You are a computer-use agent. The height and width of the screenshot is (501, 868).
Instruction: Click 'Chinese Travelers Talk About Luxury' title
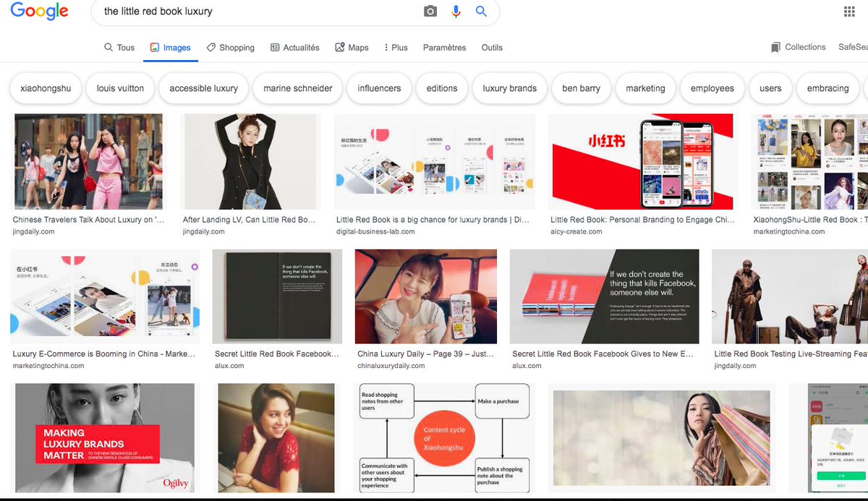click(88, 220)
